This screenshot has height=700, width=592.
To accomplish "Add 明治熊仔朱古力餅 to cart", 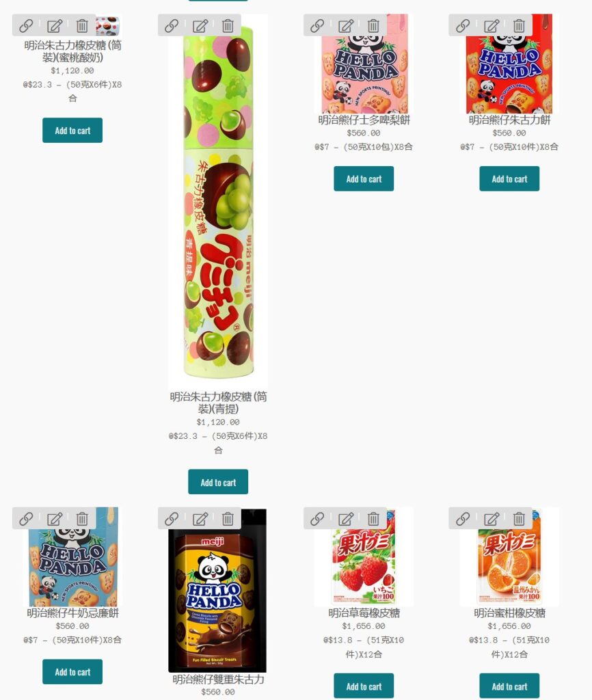I will [x=509, y=178].
